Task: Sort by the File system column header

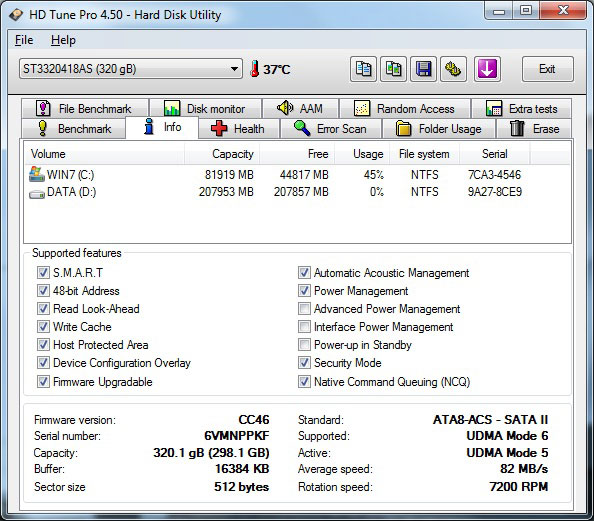Action: pyautogui.click(x=424, y=154)
